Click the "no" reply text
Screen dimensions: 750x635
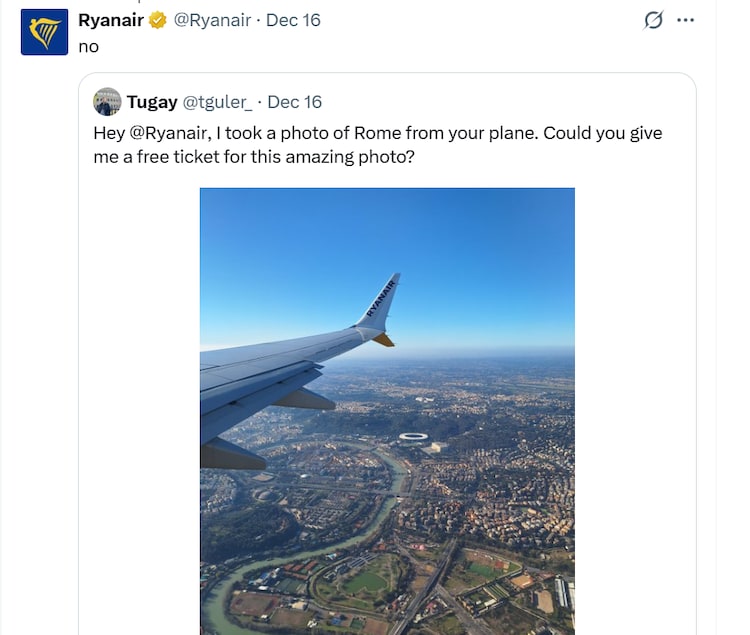pos(88,46)
